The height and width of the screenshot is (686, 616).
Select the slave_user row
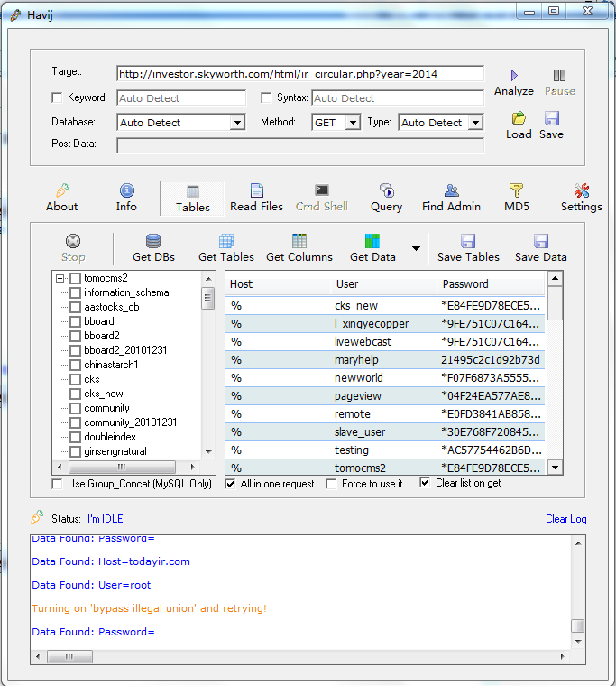(x=385, y=431)
